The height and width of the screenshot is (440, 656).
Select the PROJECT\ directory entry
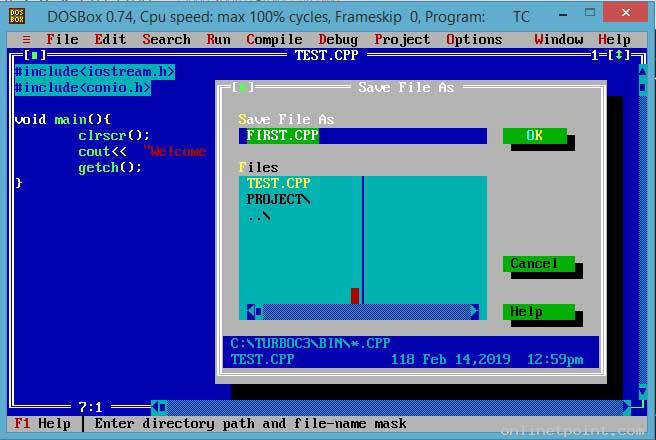pos(278,200)
